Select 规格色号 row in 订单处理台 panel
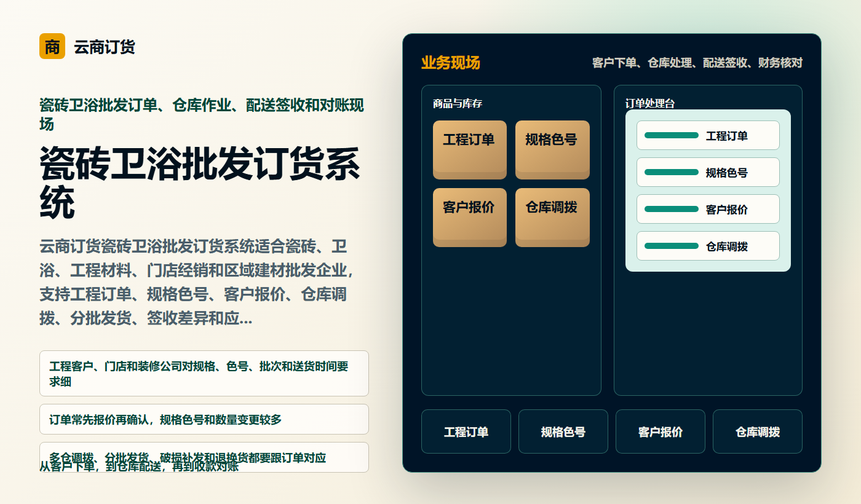861x504 pixels. [x=708, y=172]
